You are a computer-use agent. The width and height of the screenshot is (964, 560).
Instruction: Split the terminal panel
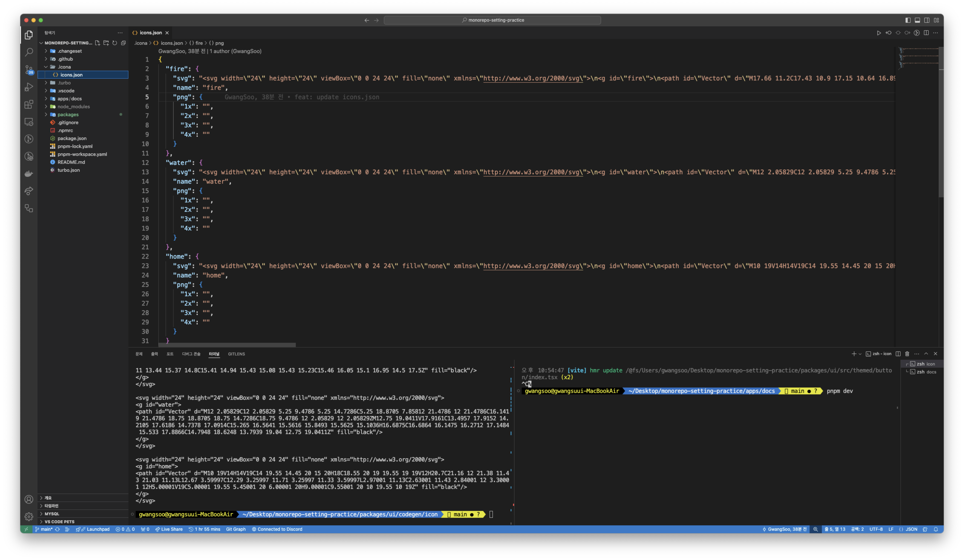pyautogui.click(x=898, y=354)
